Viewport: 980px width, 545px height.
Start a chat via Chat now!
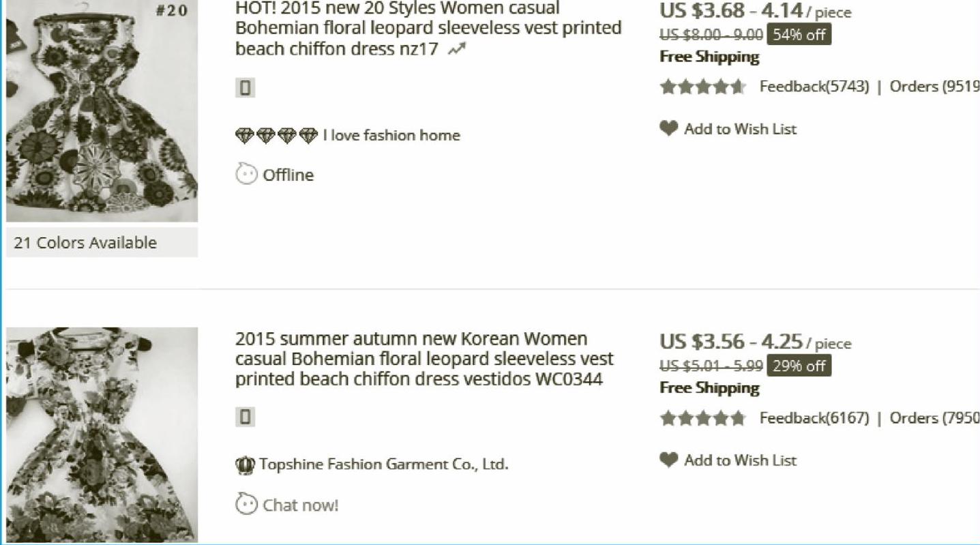coord(300,505)
